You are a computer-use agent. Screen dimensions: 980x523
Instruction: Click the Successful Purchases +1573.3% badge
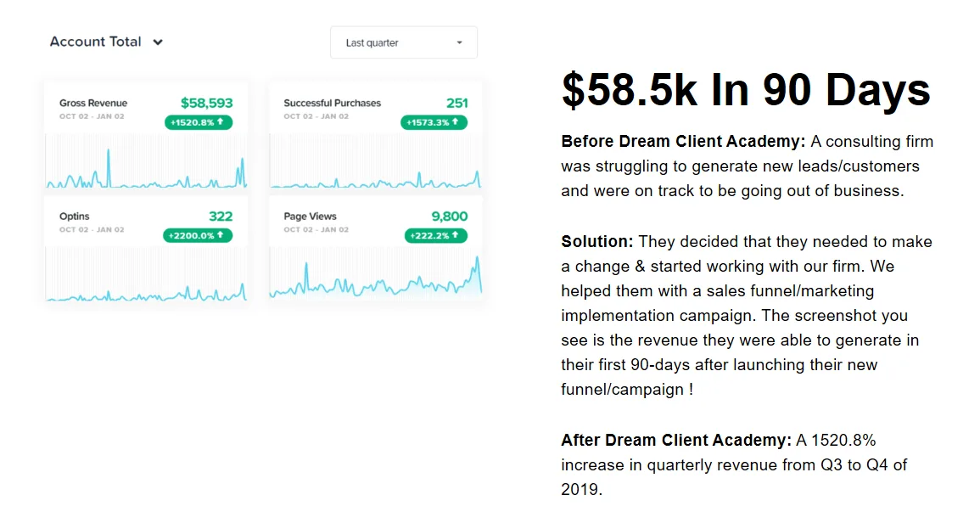click(x=434, y=122)
